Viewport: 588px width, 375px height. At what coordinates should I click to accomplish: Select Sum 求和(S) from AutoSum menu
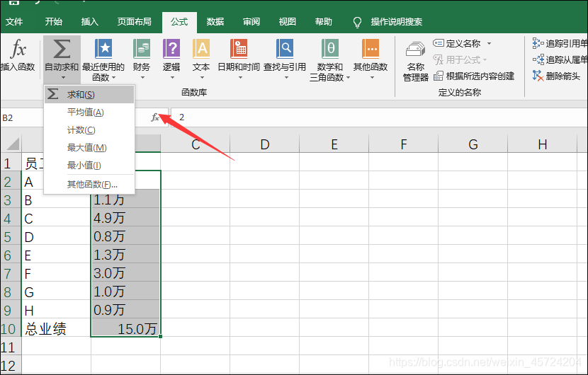click(89, 94)
